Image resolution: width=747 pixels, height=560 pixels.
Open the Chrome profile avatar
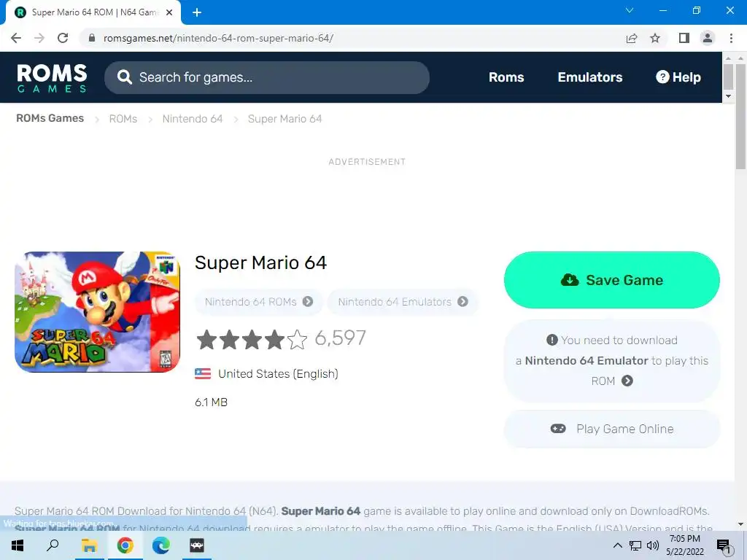[x=708, y=38]
